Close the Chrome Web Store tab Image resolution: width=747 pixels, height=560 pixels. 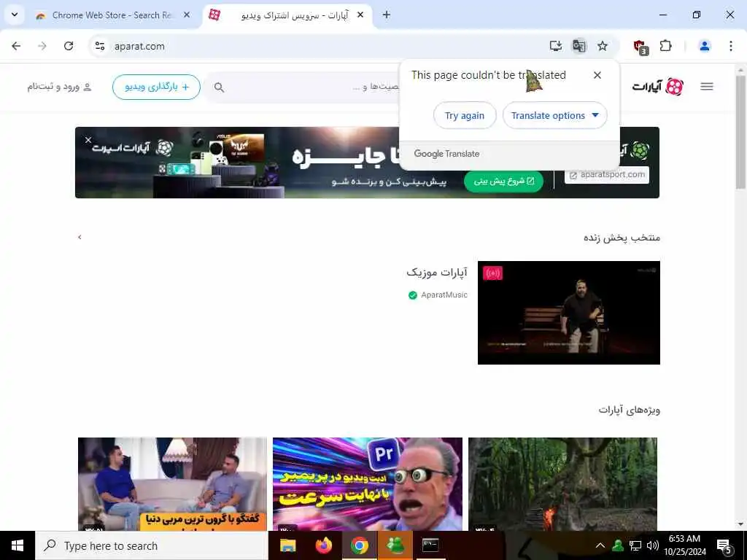click(x=187, y=15)
